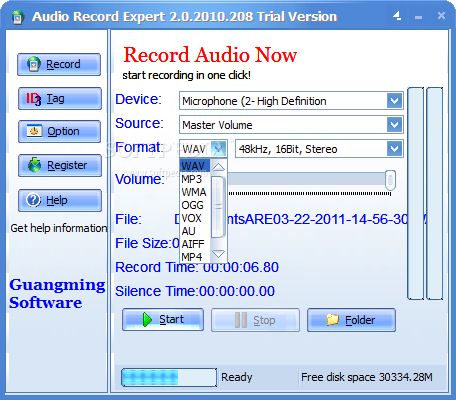Click the Get help information hint text
Image resolution: width=456 pixels, height=400 pixels.
pos(59,228)
